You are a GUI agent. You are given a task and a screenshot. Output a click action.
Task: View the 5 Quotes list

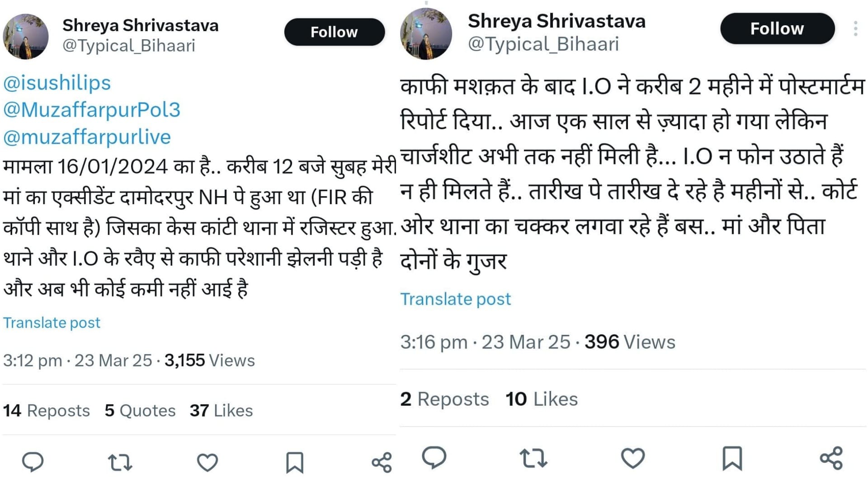tap(140, 410)
